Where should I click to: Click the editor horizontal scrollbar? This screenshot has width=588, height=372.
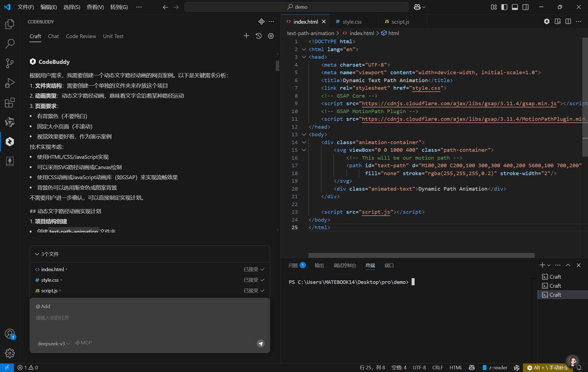click(421, 255)
